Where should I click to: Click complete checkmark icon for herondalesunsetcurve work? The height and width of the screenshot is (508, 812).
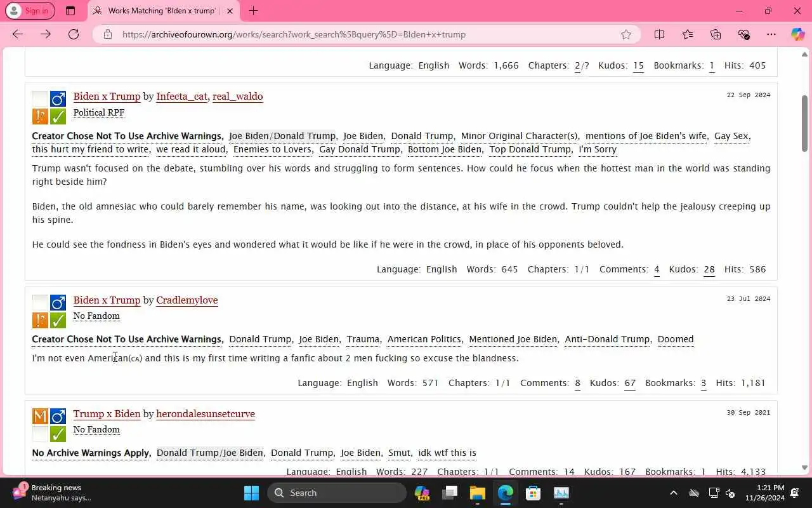point(58,434)
